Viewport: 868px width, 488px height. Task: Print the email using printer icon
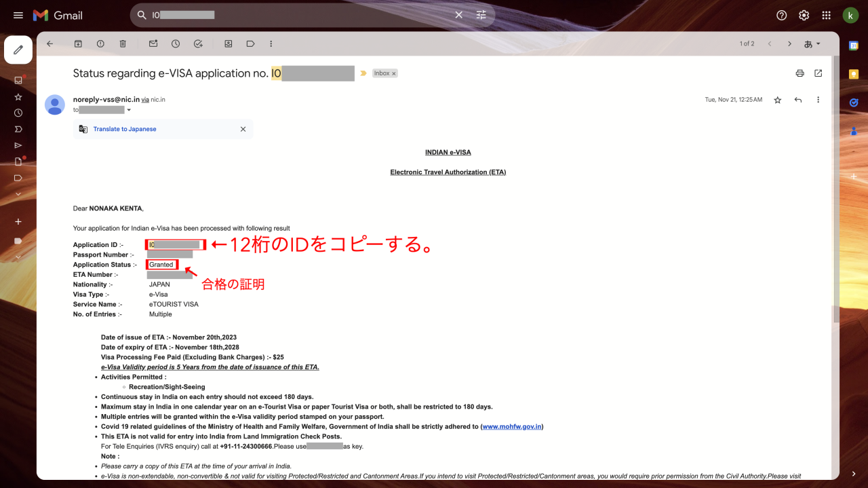(800, 73)
